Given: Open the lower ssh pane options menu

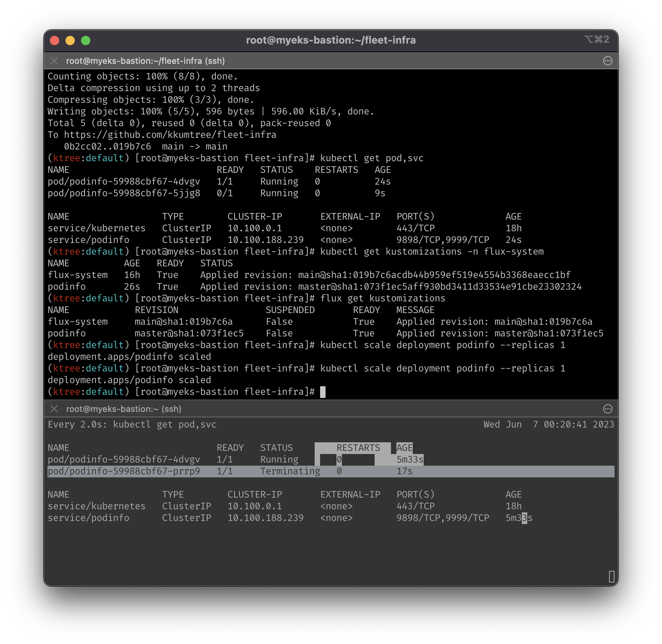Looking at the screenshot, I should coord(607,409).
